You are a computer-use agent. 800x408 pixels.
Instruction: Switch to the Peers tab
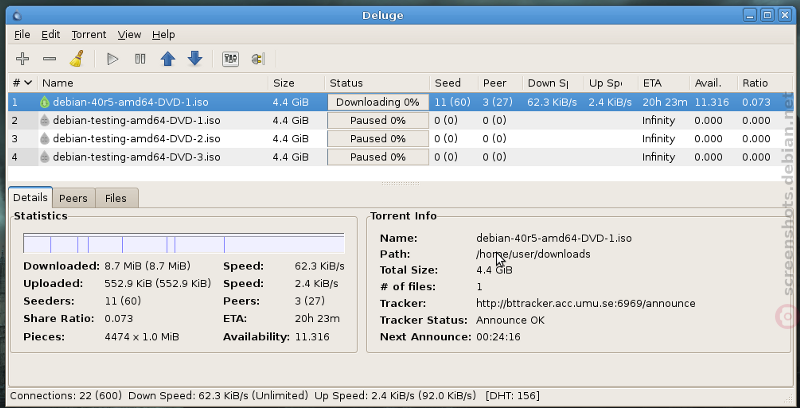pos(73,198)
